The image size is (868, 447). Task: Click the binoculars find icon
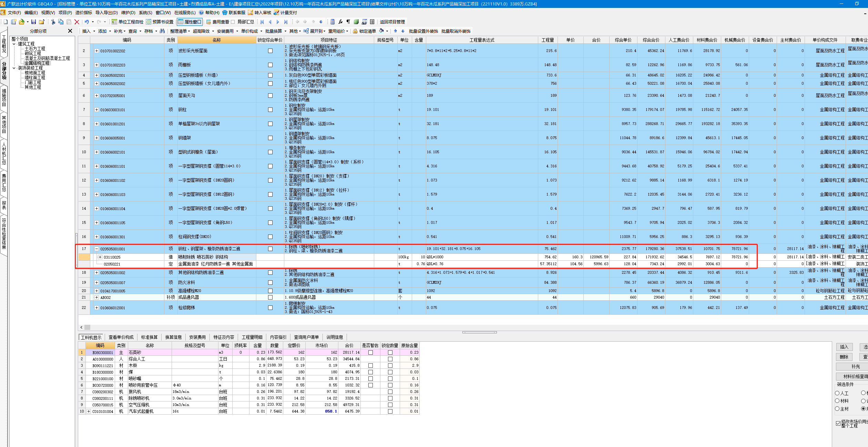pos(162,31)
